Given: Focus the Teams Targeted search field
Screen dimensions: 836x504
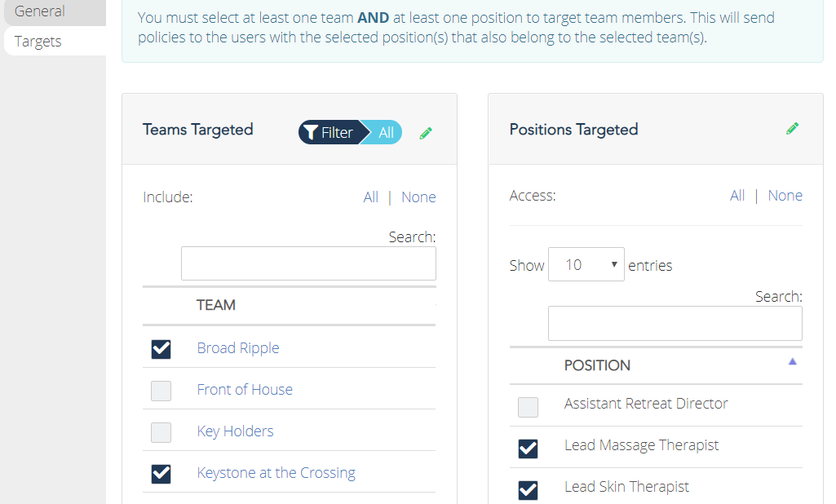Looking at the screenshot, I should coord(308,263).
